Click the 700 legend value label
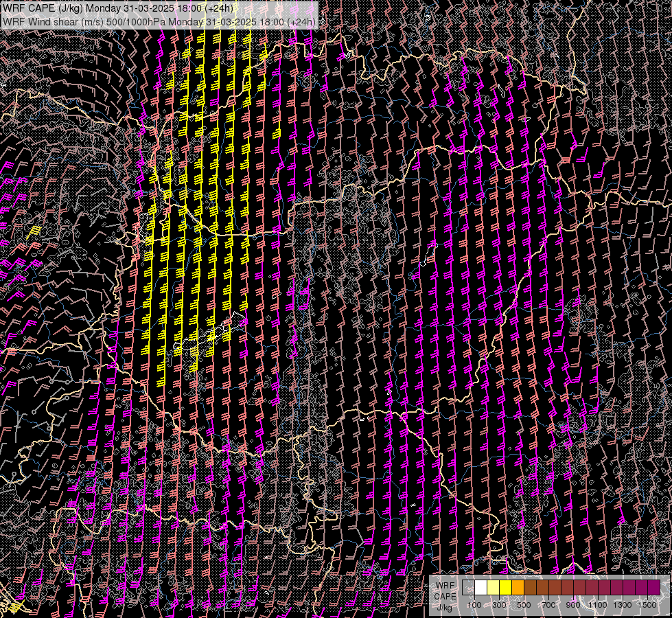672x618 pixels. click(548, 605)
